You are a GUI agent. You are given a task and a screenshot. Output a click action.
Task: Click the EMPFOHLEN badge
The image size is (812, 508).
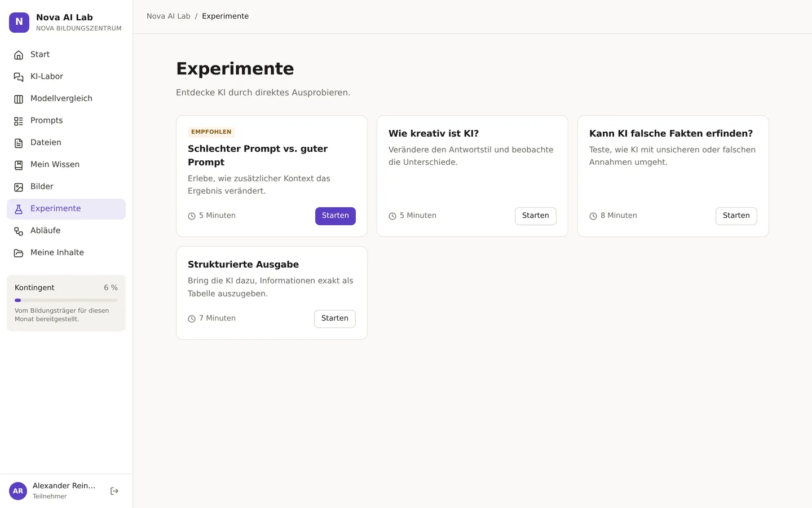(211, 132)
